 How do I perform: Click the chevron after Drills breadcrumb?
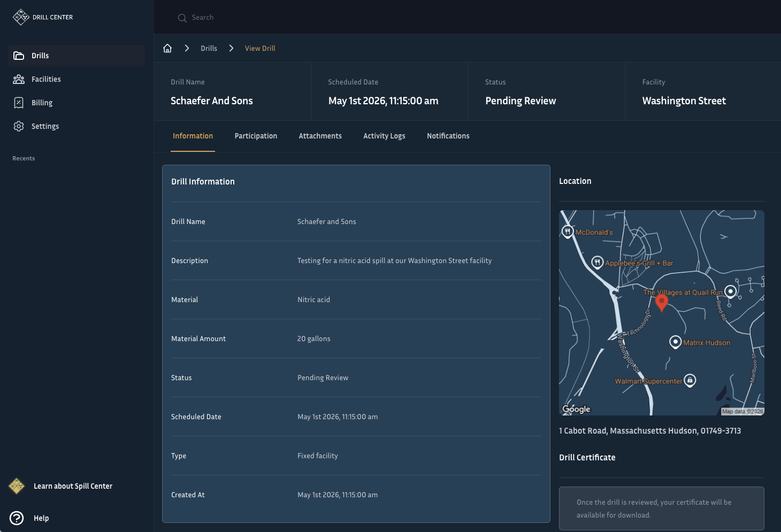click(x=231, y=48)
